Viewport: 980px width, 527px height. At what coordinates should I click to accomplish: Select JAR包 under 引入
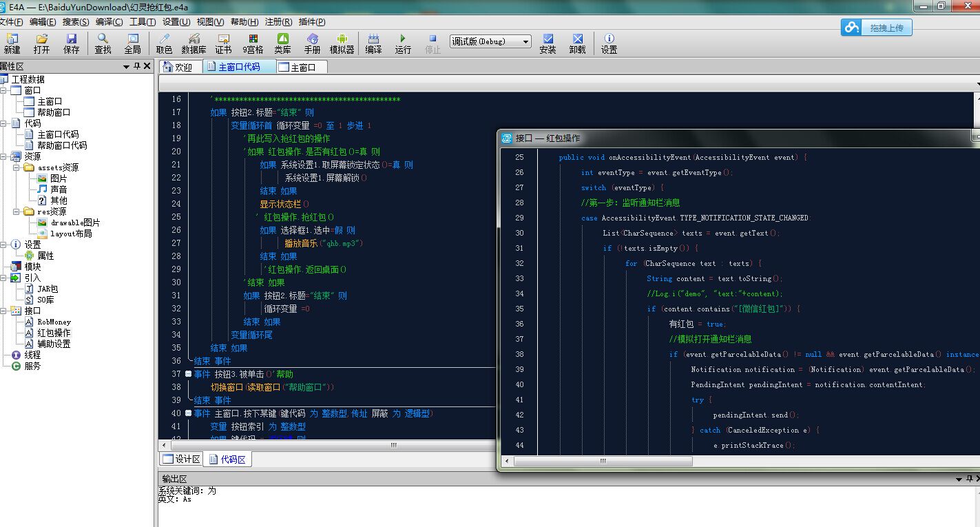point(48,289)
